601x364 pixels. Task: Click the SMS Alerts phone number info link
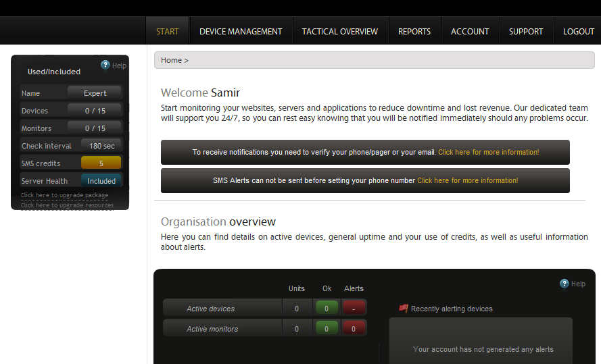467,181
